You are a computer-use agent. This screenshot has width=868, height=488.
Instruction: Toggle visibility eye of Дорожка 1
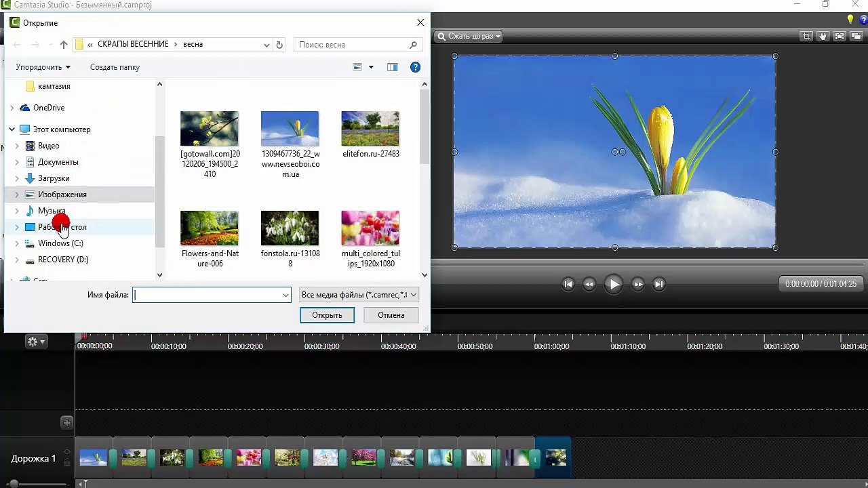click(67, 452)
